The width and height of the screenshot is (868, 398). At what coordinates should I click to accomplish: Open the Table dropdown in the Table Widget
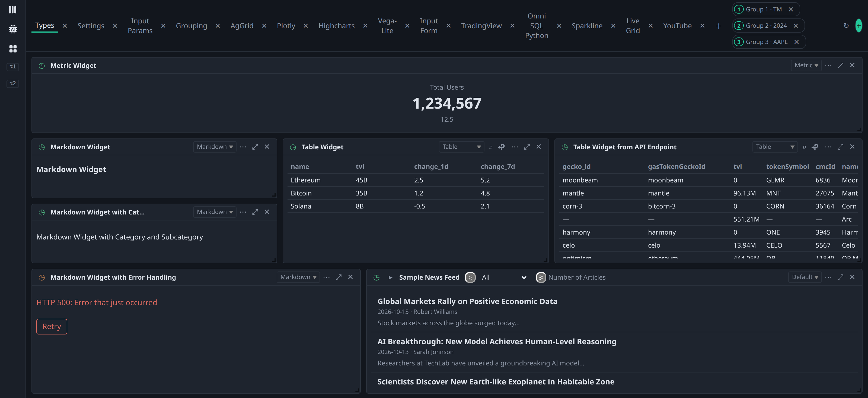[461, 147]
